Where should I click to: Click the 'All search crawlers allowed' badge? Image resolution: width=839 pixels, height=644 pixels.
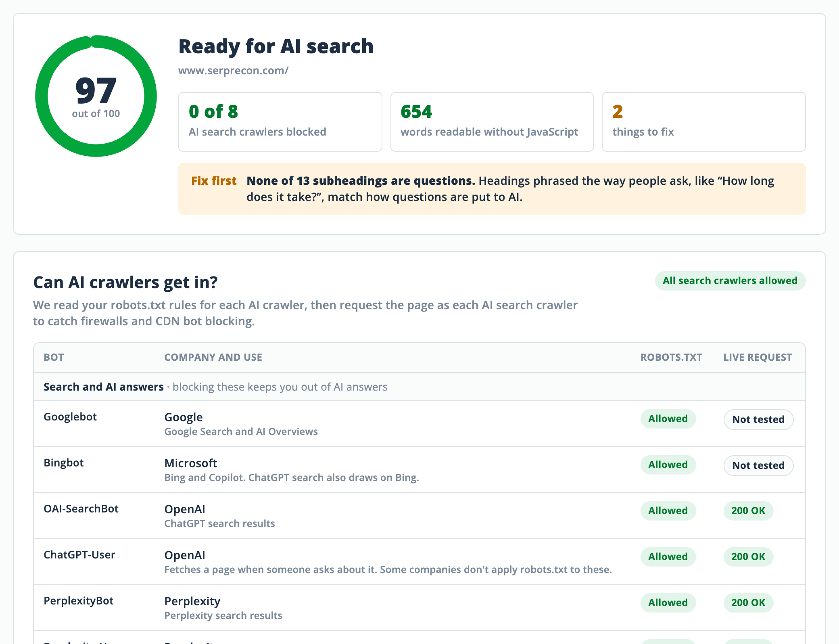[730, 281]
